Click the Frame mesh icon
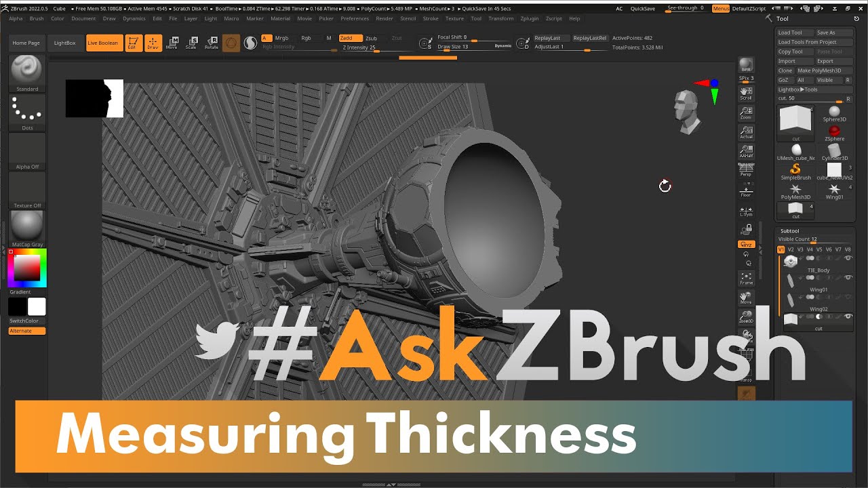Image resolution: width=868 pixels, height=488 pixels. (746, 278)
